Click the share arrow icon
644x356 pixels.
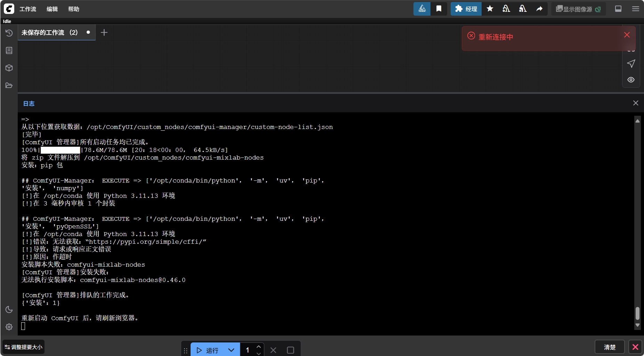point(539,9)
